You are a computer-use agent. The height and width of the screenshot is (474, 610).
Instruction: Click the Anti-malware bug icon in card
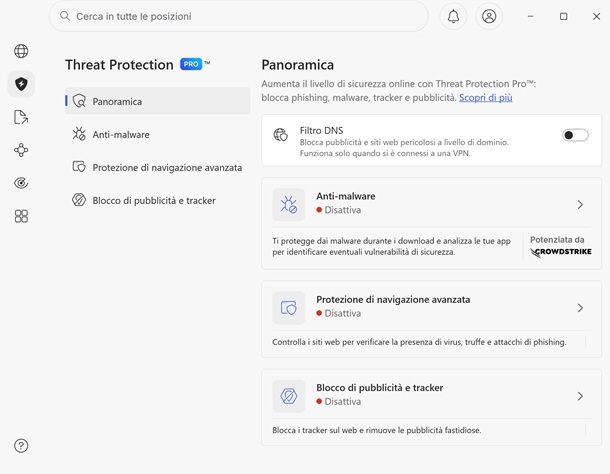(x=289, y=205)
